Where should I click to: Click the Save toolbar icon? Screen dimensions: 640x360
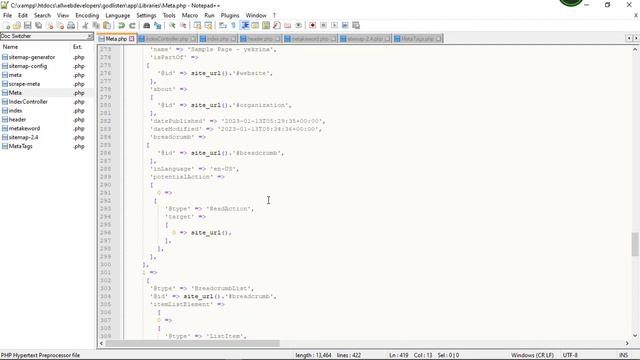pos(27,25)
